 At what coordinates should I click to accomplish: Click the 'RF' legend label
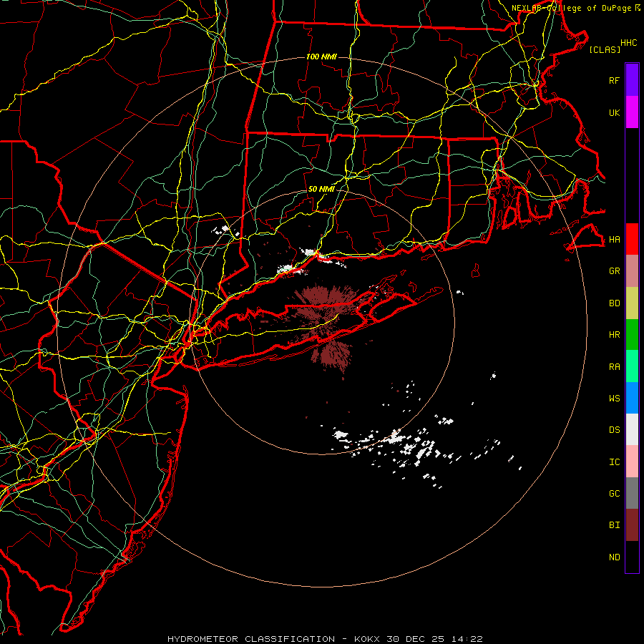[x=614, y=80]
